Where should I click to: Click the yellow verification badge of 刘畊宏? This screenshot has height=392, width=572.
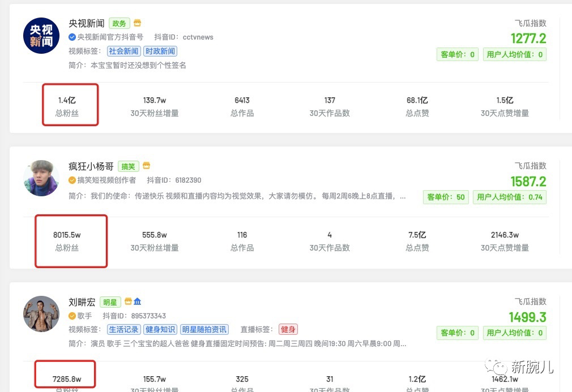point(72,315)
